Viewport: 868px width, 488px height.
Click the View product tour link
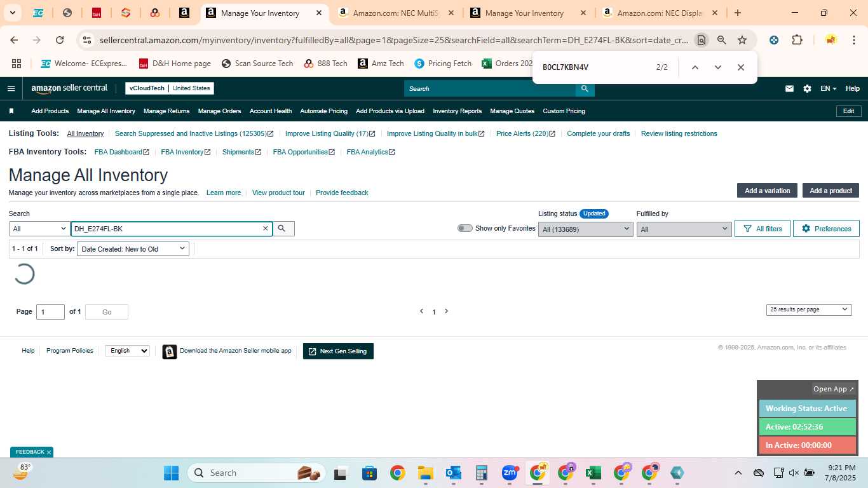coord(278,193)
